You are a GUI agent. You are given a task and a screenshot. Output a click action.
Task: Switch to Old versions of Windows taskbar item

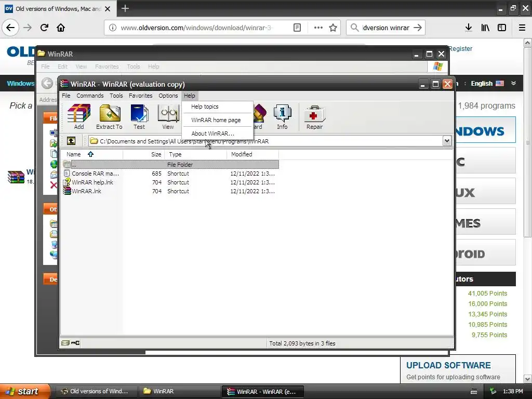tap(96, 391)
